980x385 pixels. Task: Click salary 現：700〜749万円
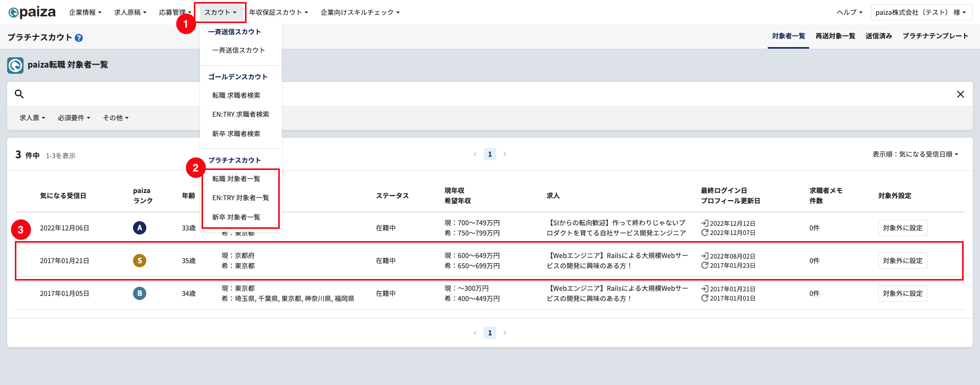[x=472, y=223]
